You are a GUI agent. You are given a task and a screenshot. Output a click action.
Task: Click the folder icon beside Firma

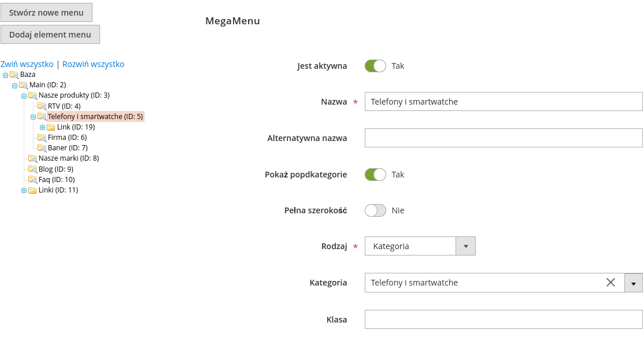(x=42, y=138)
